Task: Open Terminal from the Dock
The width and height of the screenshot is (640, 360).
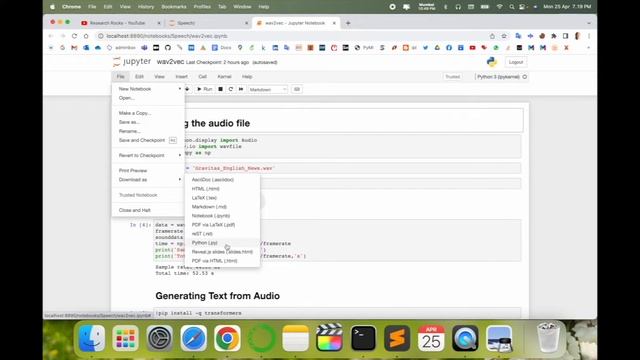Action: point(363,338)
